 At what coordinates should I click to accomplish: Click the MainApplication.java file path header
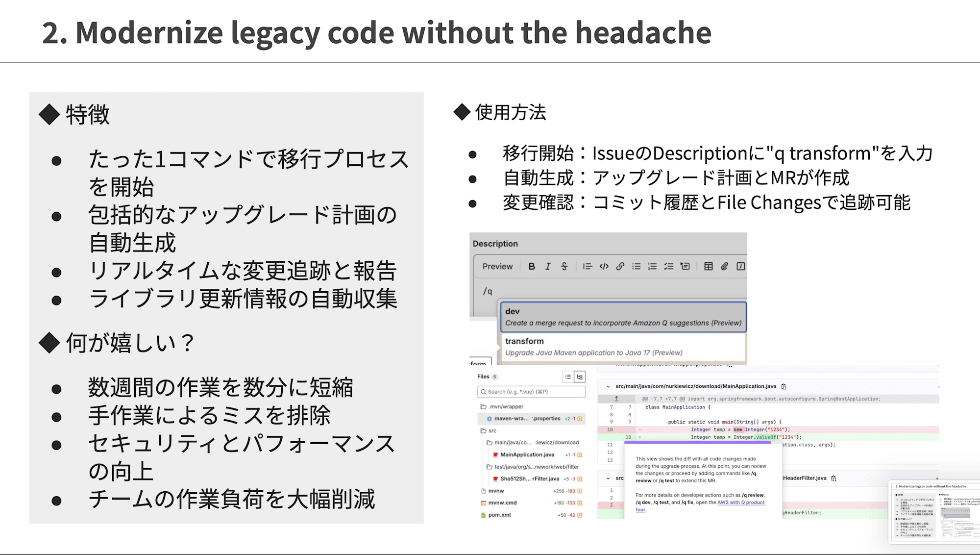point(696,386)
